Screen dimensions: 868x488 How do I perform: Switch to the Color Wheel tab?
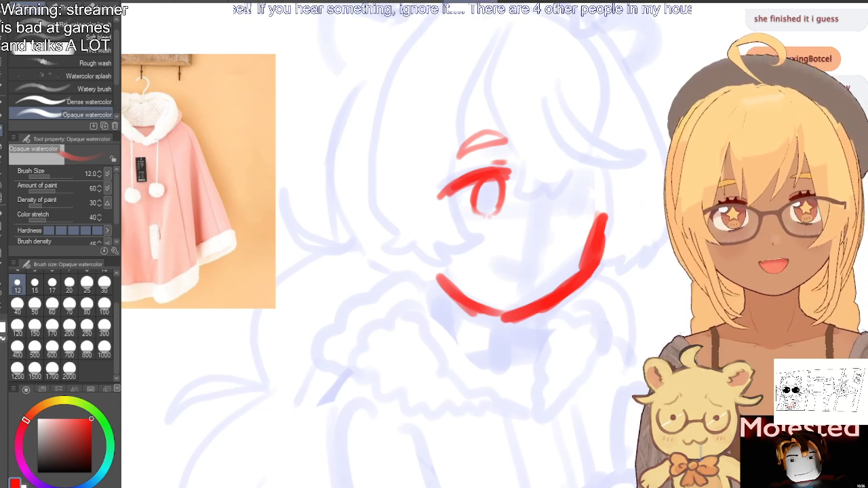pyautogui.click(x=26, y=389)
